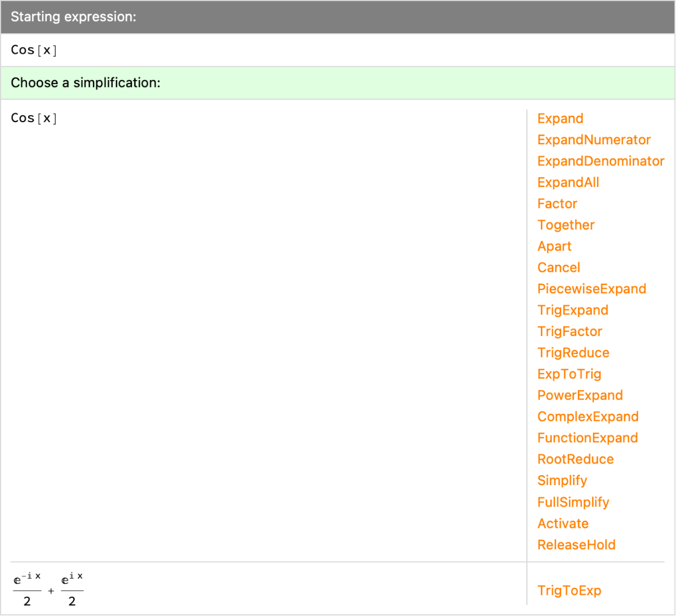Select the ExpToTrig link

click(569, 374)
